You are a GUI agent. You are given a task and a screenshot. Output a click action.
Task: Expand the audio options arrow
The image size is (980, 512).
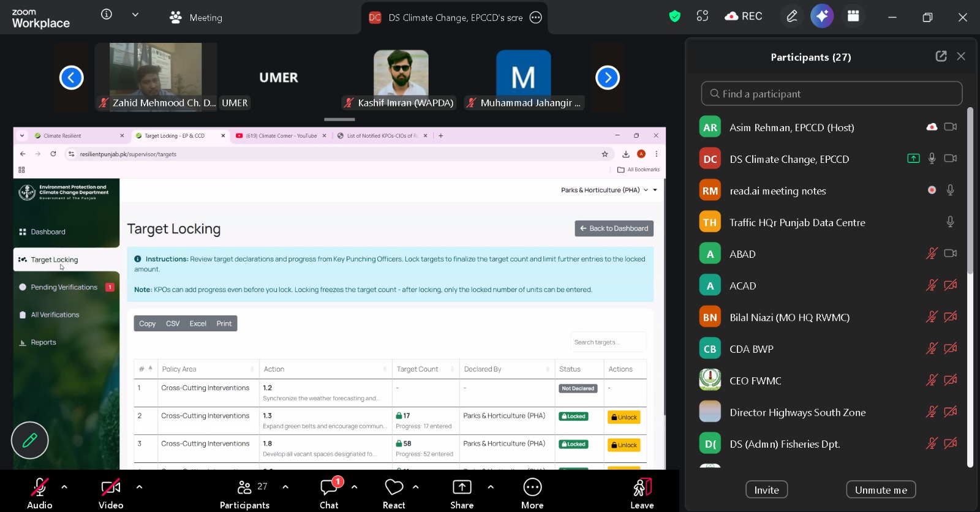(64, 487)
